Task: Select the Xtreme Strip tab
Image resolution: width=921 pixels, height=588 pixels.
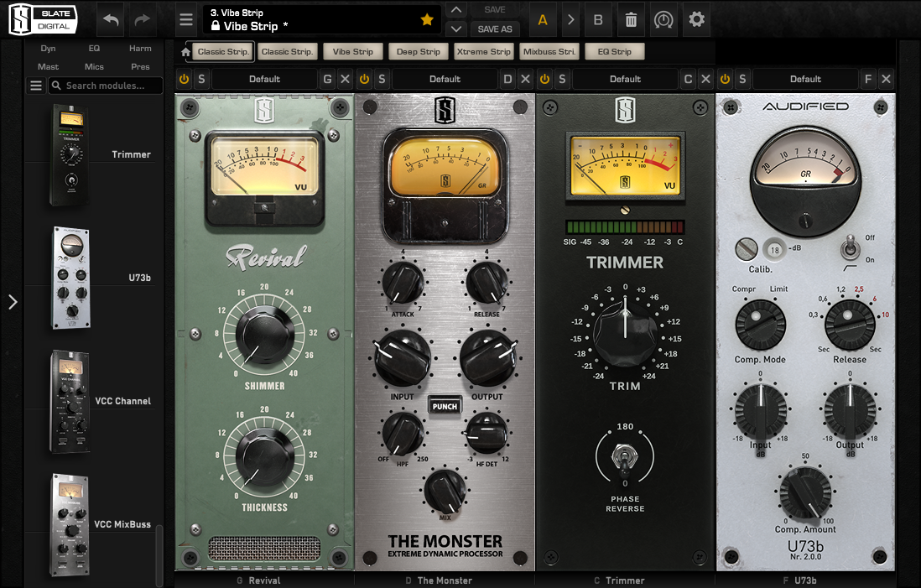Action: click(x=483, y=52)
